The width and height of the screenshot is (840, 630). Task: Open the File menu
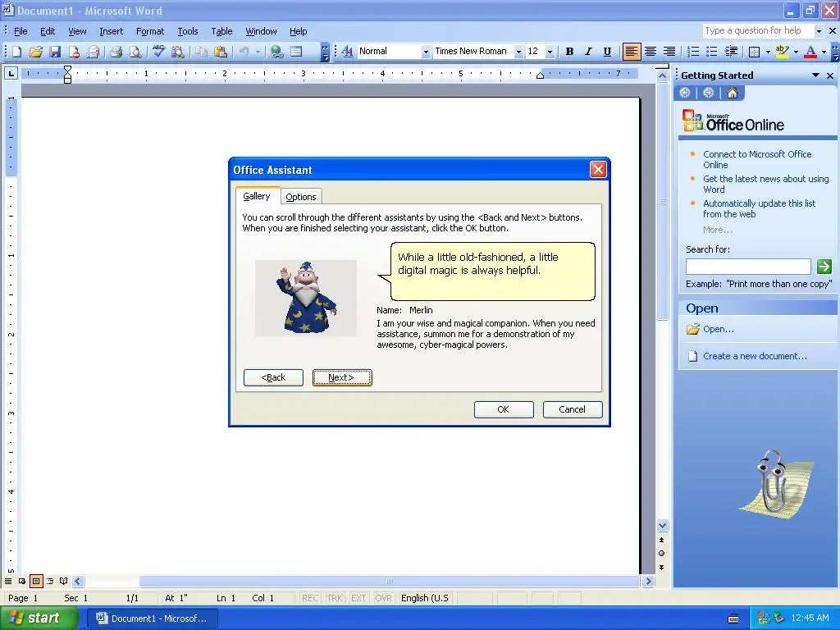tap(21, 31)
